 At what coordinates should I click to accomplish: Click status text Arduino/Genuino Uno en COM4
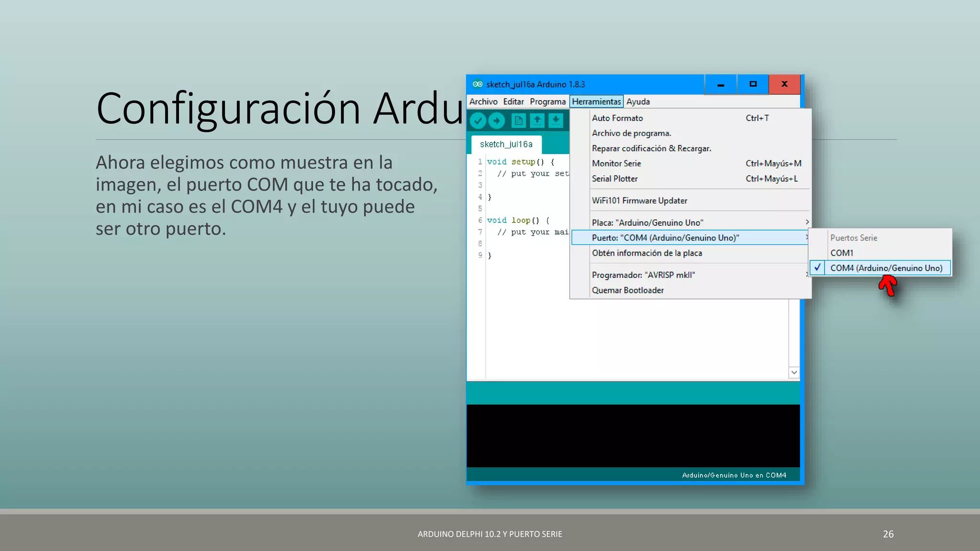coord(734,475)
